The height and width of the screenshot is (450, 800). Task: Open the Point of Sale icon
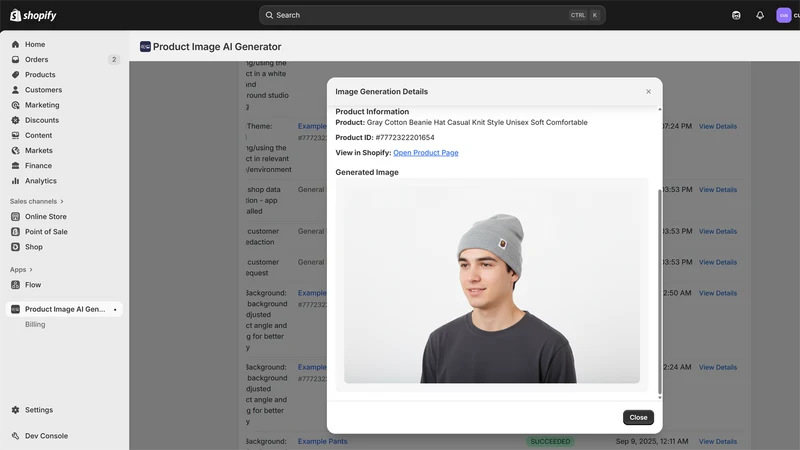point(15,232)
